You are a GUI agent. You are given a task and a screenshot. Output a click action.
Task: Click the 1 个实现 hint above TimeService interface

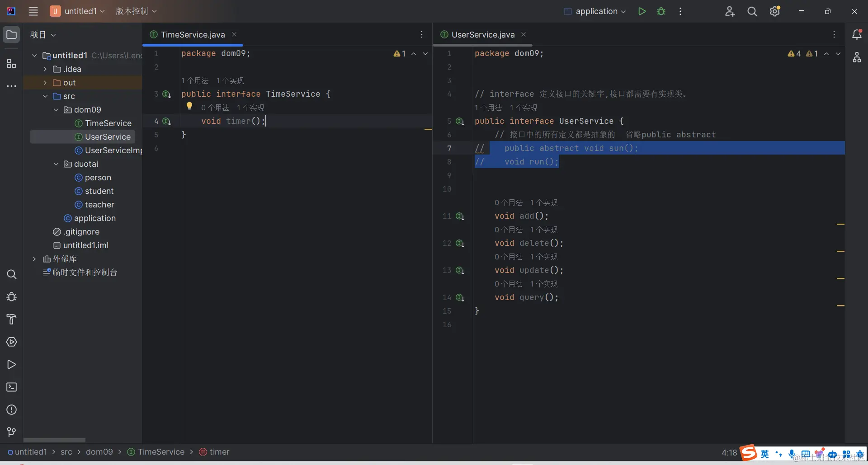[230, 80]
